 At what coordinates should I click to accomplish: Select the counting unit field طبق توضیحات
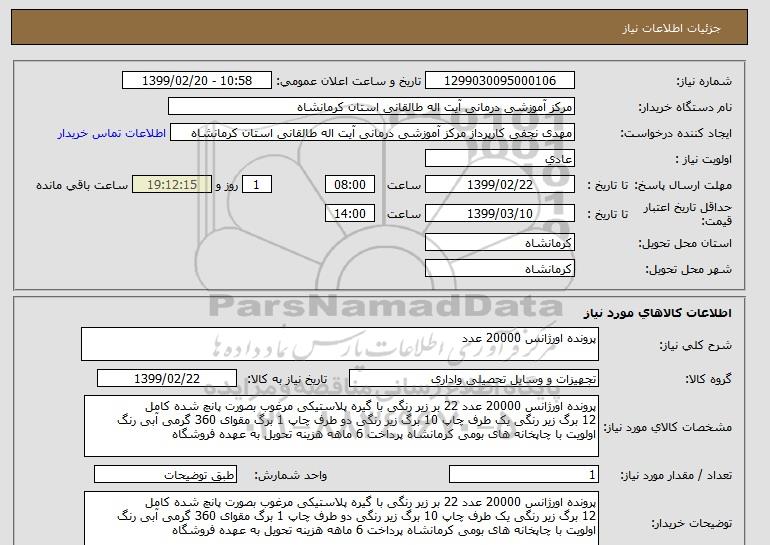pos(165,474)
